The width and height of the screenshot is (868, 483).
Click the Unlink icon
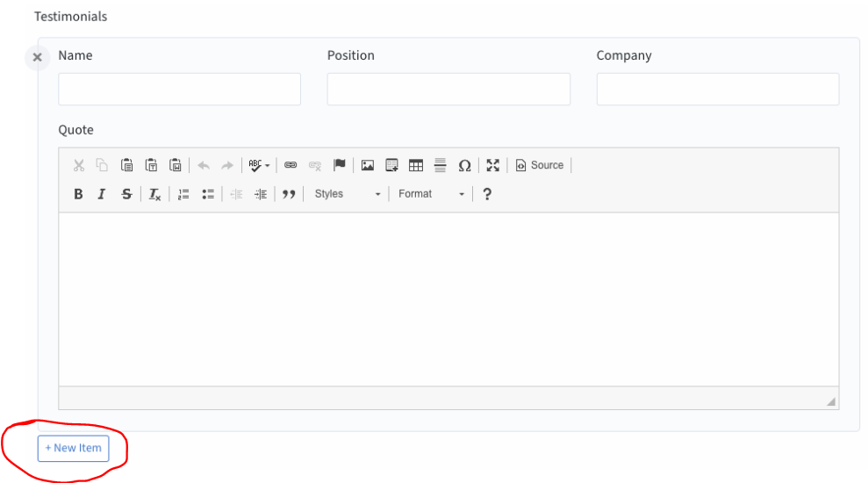pos(315,165)
